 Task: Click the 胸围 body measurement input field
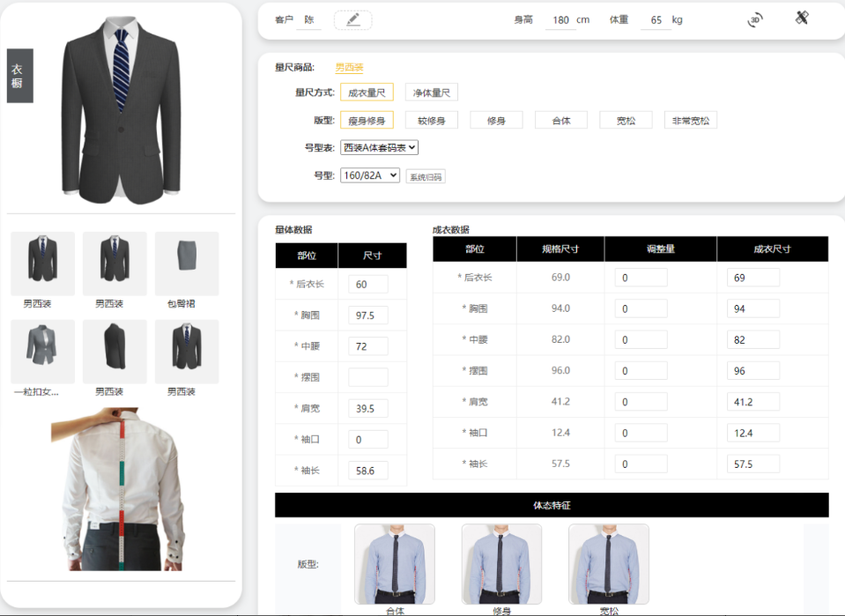click(x=368, y=315)
